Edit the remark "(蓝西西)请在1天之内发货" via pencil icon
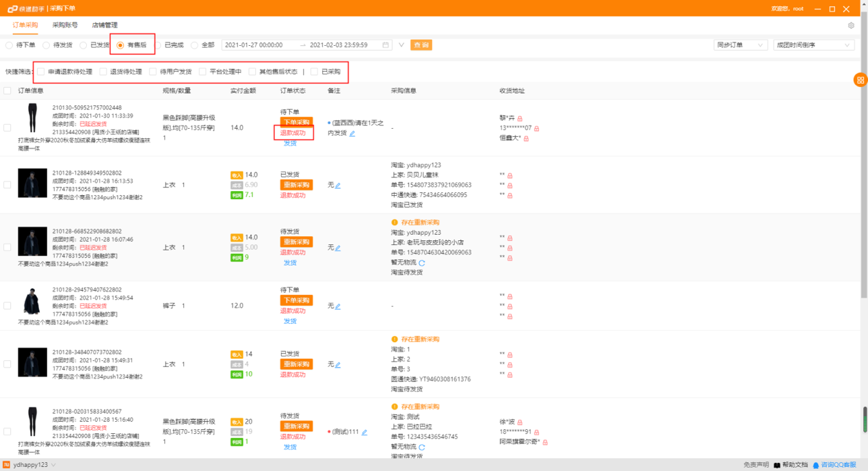Viewport: 868px width, 471px height. [x=352, y=133]
